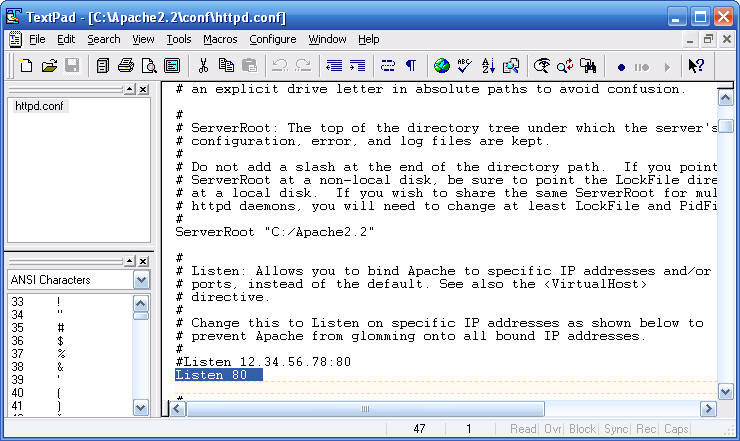Open Manage Files toolbar icon

click(102, 66)
